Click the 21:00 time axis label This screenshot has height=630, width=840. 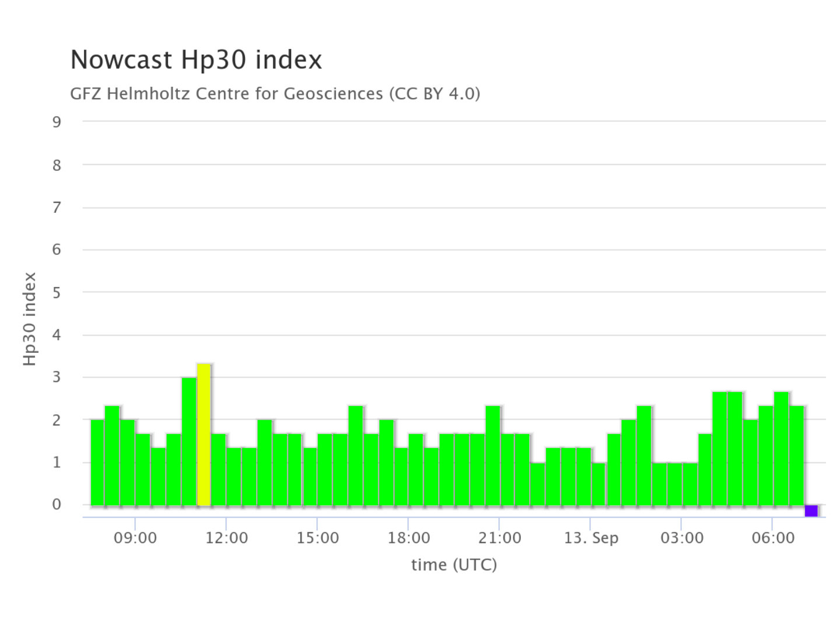coord(499,537)
